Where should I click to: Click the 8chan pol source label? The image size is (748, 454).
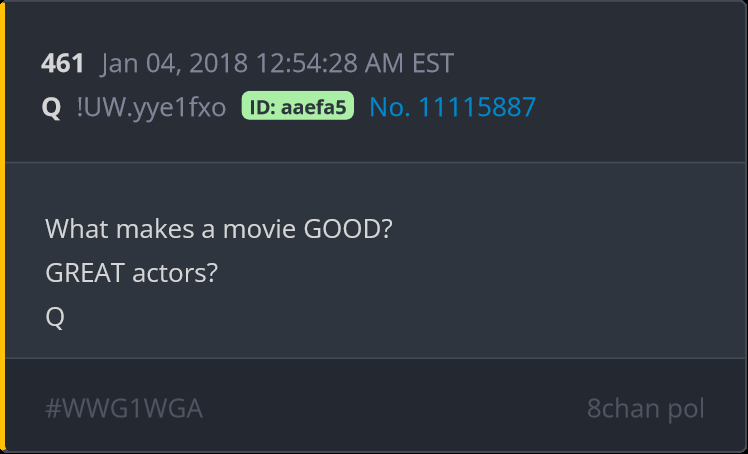tap(645, 409)
